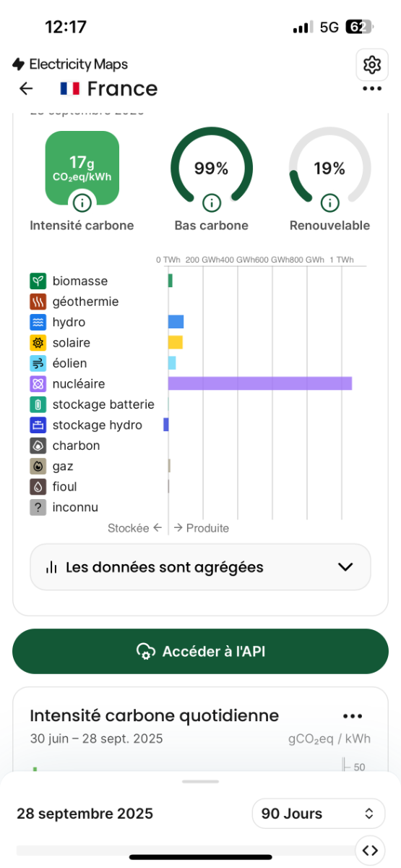
Task: Open the three-dot menu beside France
Action: pos(372,89)
